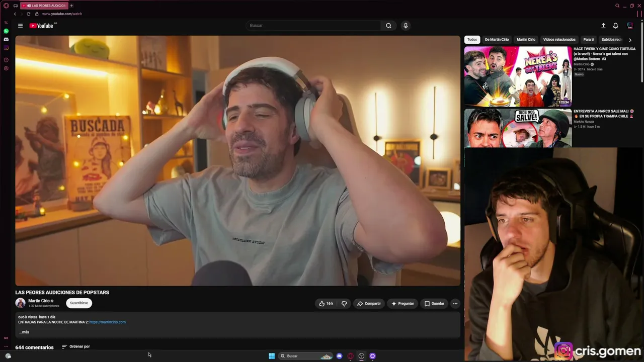This screenshot has height=362, width=644.
Task: Open Martin Cirio channel avatar
Action: pyautogui.click(x=20, y=303)
